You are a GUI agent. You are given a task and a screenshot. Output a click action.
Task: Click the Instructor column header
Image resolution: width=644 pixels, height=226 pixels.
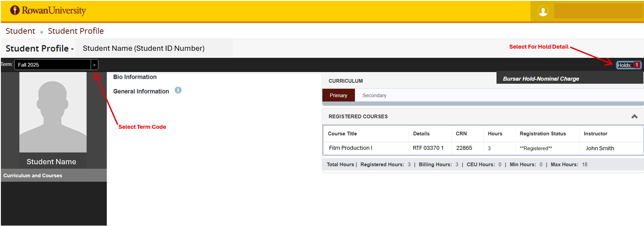(x=595, y=134)
